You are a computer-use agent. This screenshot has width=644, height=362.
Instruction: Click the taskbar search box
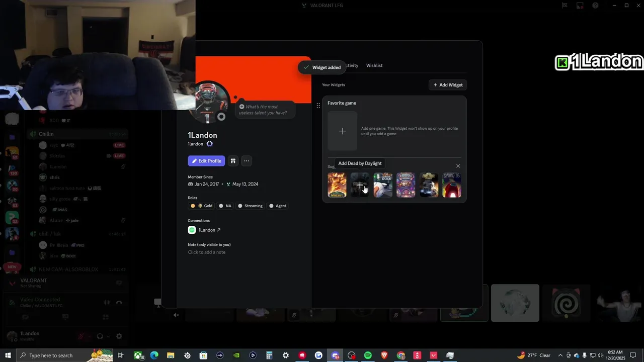click(65, 355)
